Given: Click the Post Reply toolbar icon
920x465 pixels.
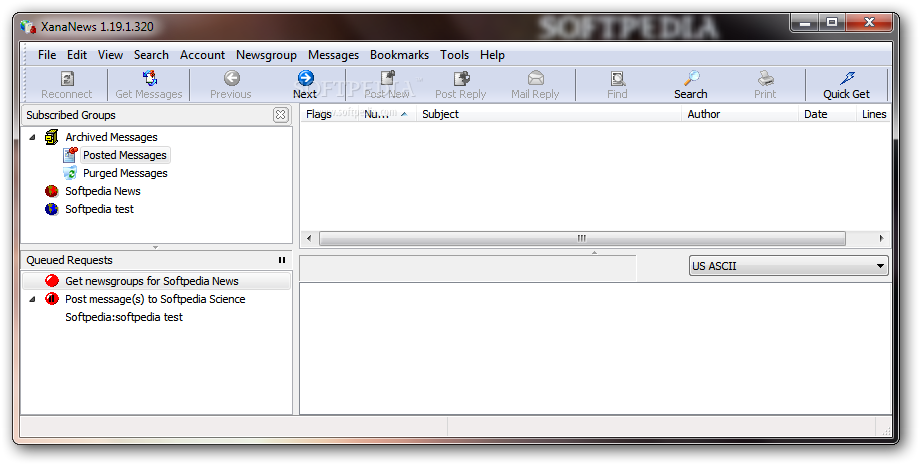Looking at the screenshot, I should (462, 78).
